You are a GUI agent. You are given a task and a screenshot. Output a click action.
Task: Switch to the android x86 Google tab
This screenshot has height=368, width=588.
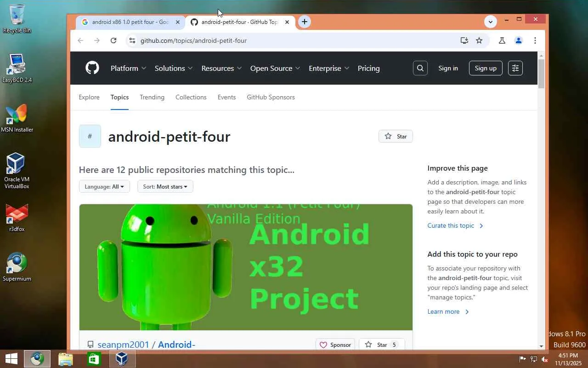[x=130, y=22]
